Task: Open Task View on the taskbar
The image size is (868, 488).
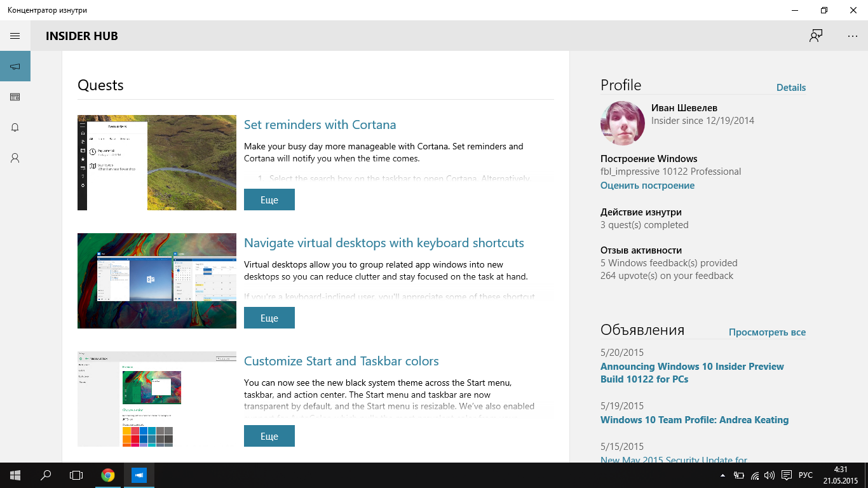Action: [76, 475]
